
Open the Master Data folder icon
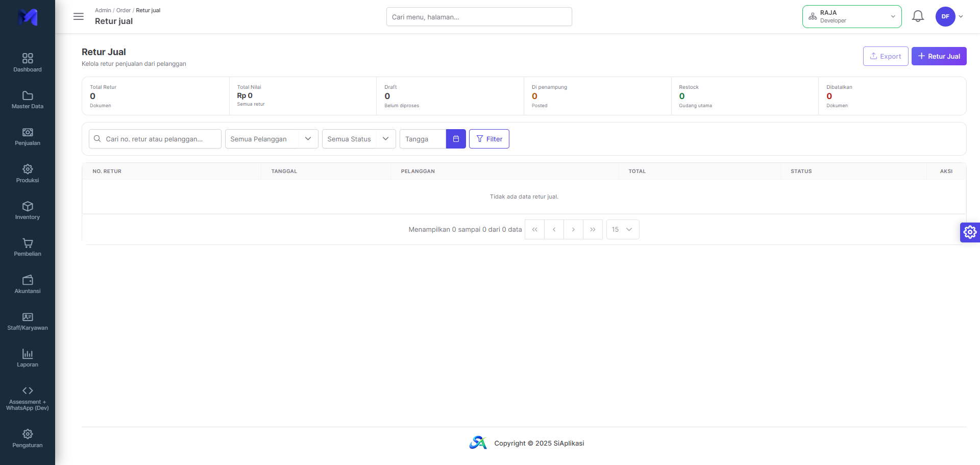pos(28,95)
